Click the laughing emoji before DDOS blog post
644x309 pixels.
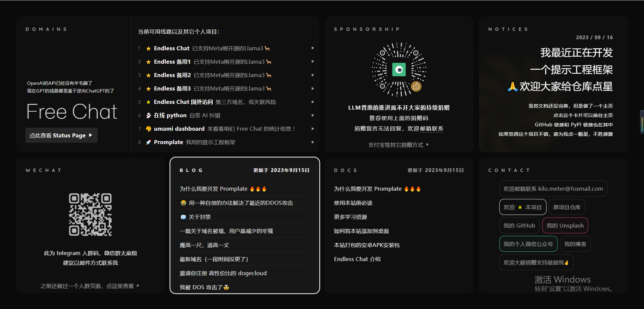[183, 203]
